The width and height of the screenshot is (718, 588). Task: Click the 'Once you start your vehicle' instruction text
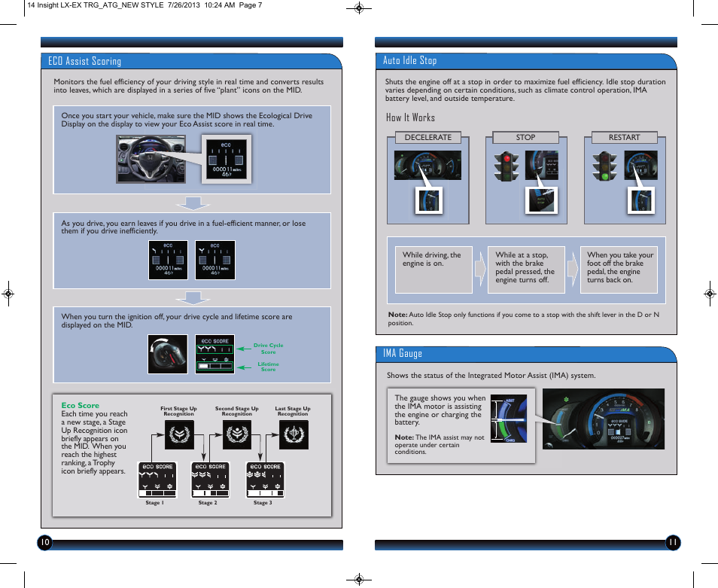point(187,120)
